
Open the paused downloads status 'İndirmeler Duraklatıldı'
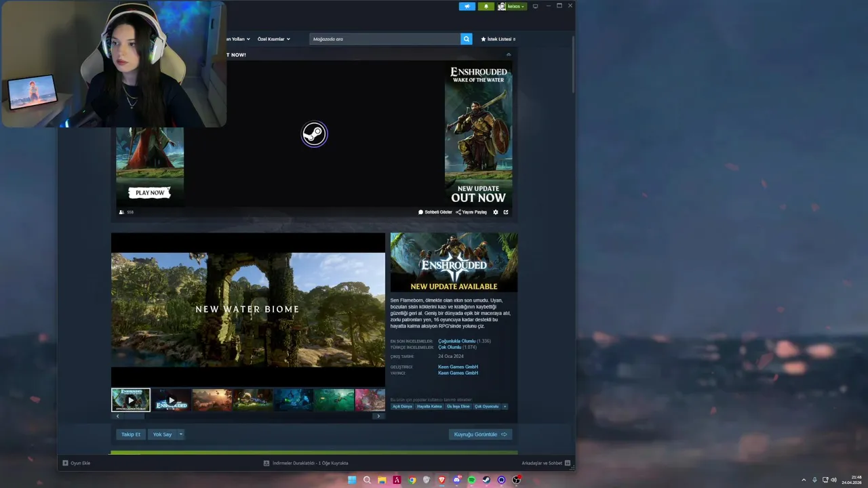(306, 463)
